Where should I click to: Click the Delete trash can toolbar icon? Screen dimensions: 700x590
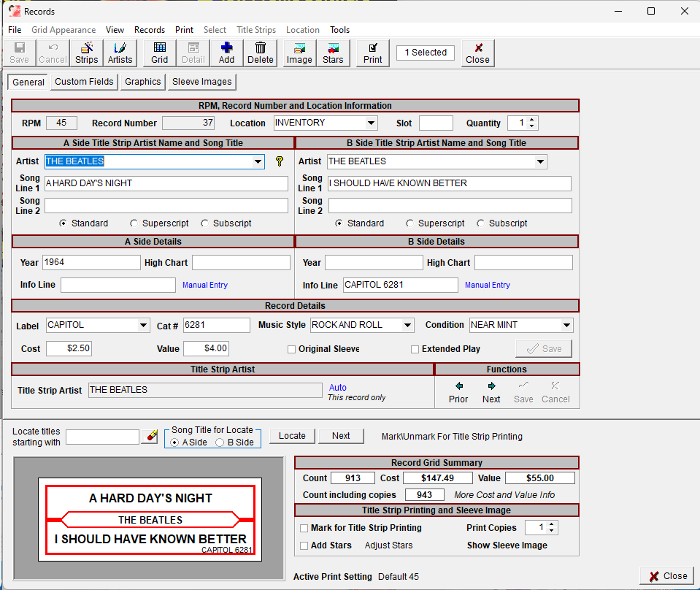pos(261,53)
